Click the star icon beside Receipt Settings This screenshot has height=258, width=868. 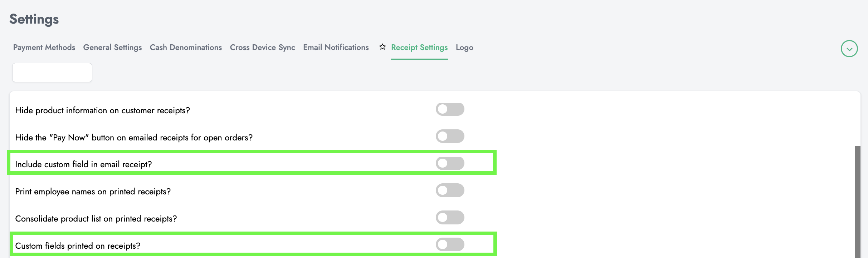click(382, 47)
